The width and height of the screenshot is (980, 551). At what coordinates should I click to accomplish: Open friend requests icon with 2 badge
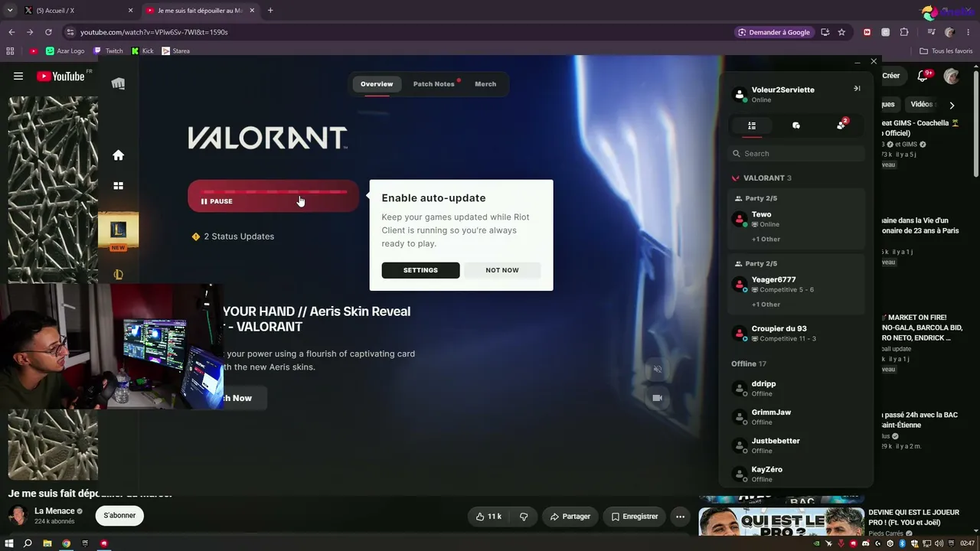[841, 125]
